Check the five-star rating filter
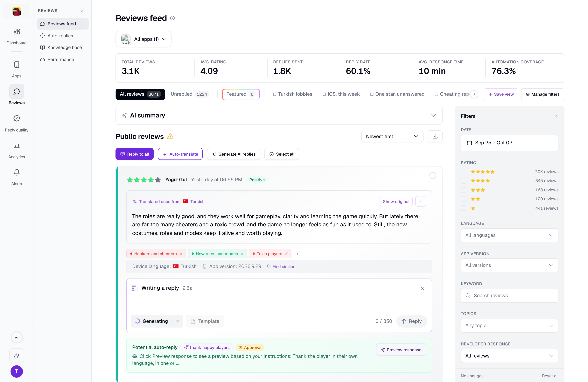The image size is (588, 382). click(464, 172)
